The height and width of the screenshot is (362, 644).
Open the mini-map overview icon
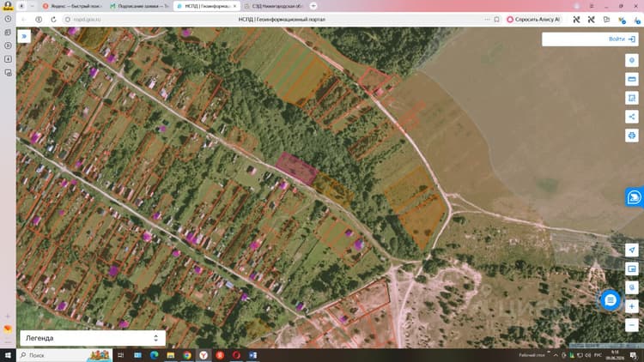pyautogui.click(x=632, y=268)
